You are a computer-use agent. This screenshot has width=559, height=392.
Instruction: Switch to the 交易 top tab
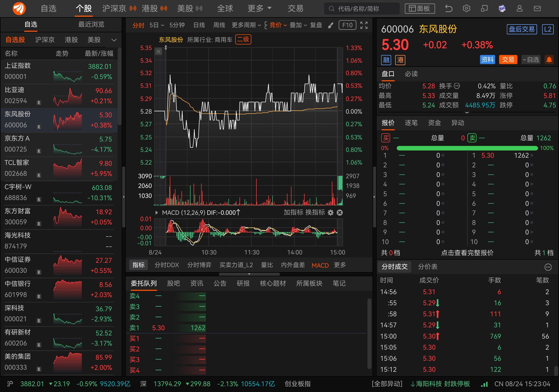pos(295,9)
